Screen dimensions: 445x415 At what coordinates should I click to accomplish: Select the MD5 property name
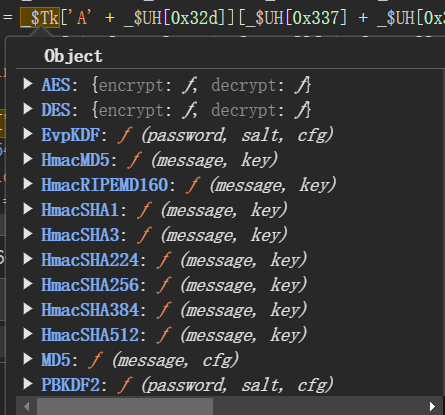[x=56, y=360]
